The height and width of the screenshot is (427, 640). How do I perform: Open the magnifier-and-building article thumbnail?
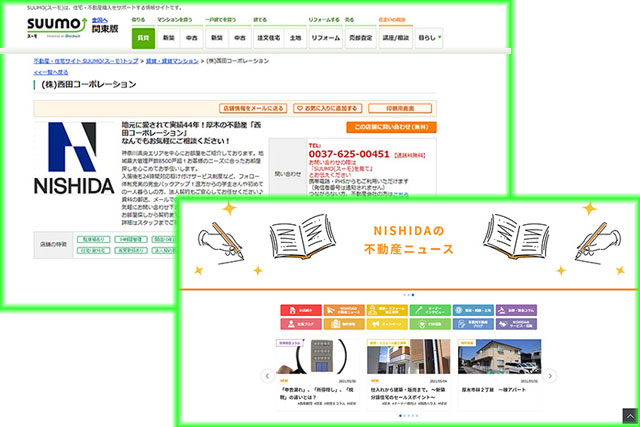(317, 356)
